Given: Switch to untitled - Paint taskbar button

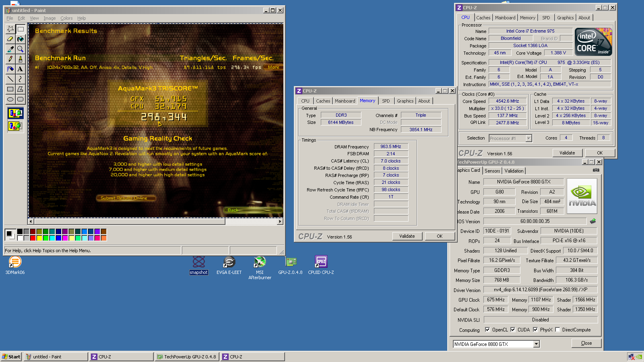Looking at the screenshot, I should (x=56, y=357).
